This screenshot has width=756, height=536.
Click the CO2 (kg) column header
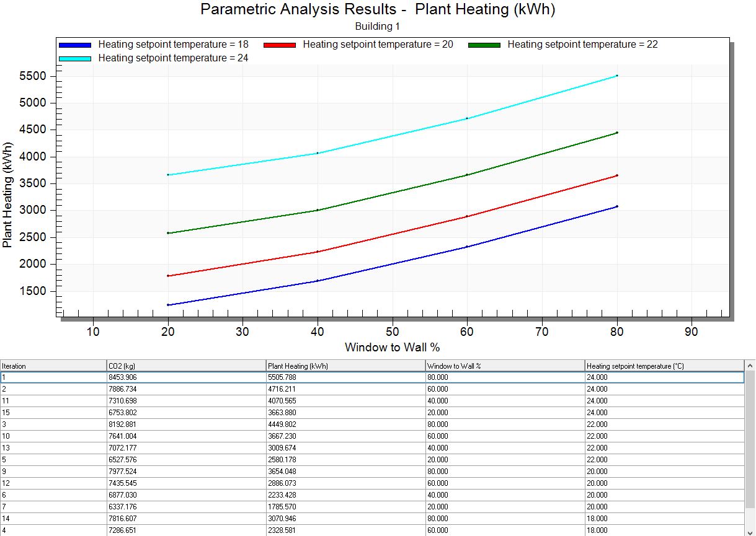pyautogui.click(x=186, y=366)
